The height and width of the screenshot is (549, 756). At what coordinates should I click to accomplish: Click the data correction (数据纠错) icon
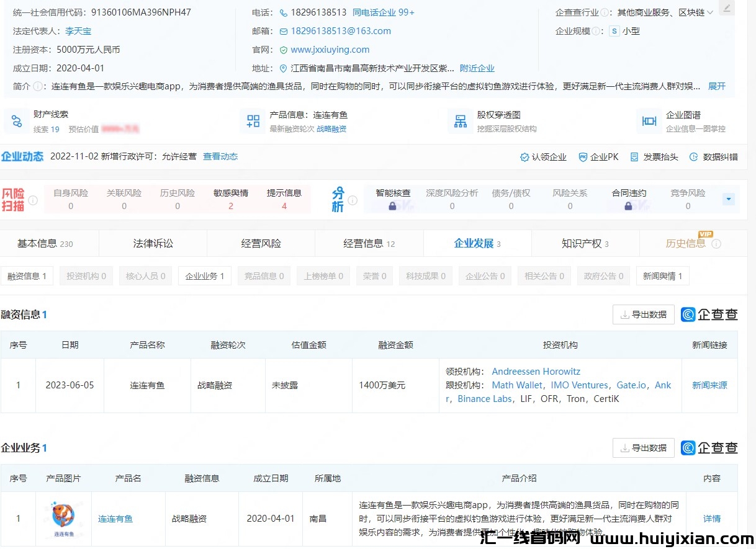[x=693, y=158]
